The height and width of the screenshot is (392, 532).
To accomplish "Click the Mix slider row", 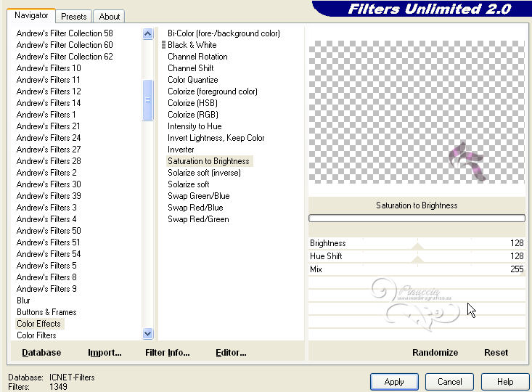I will pyautogui.click(x=417, y=269).
